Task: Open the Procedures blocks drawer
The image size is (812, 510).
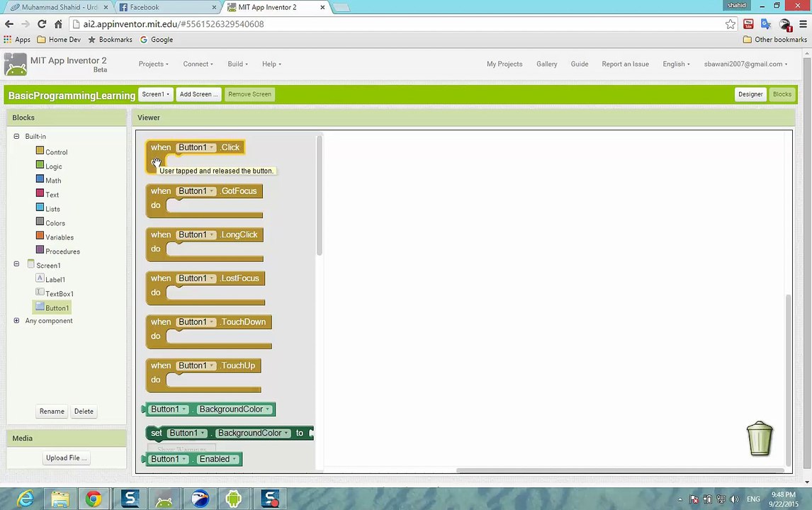Action: point(58,251)
